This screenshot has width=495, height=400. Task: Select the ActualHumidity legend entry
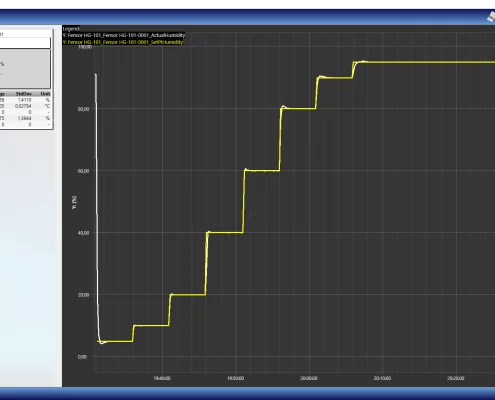(x=124, y=35)
